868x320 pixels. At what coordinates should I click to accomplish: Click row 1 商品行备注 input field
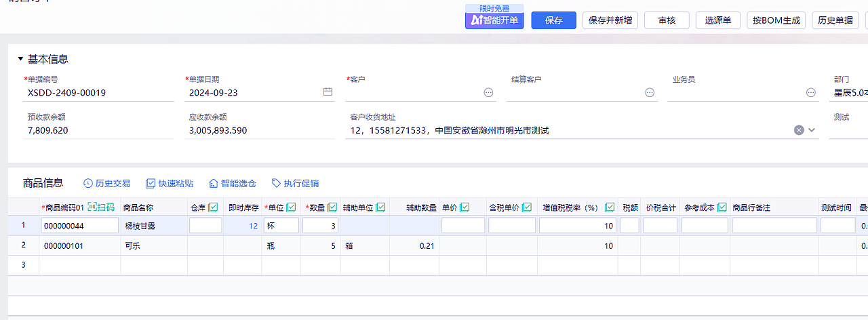tap(774, 226)
